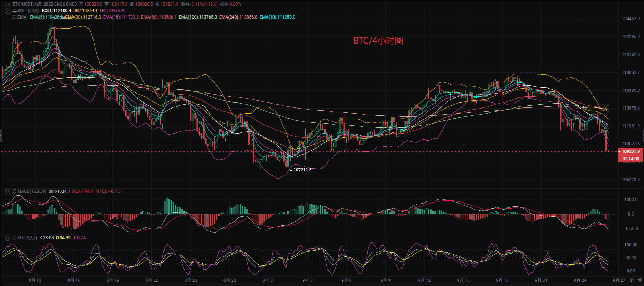Click the DIF:-1034.1 value
Viewport: 644px width, 286px height.
[x=59, y=191]
